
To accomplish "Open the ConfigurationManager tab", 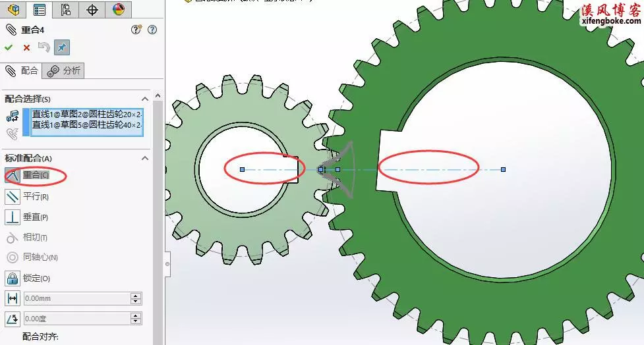I will (x=65, y=9).
